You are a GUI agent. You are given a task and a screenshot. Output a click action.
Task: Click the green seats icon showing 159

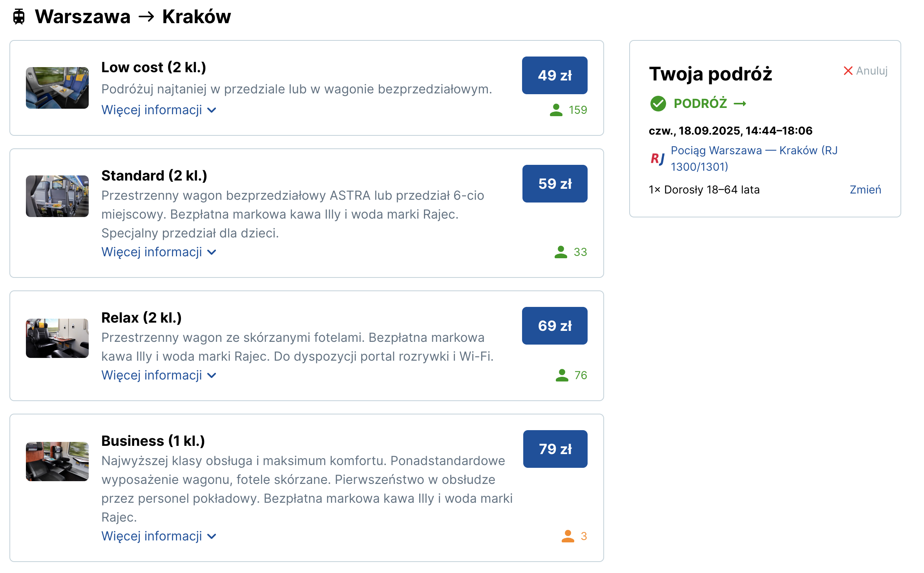pyautogui.click(x=556, y=110)
